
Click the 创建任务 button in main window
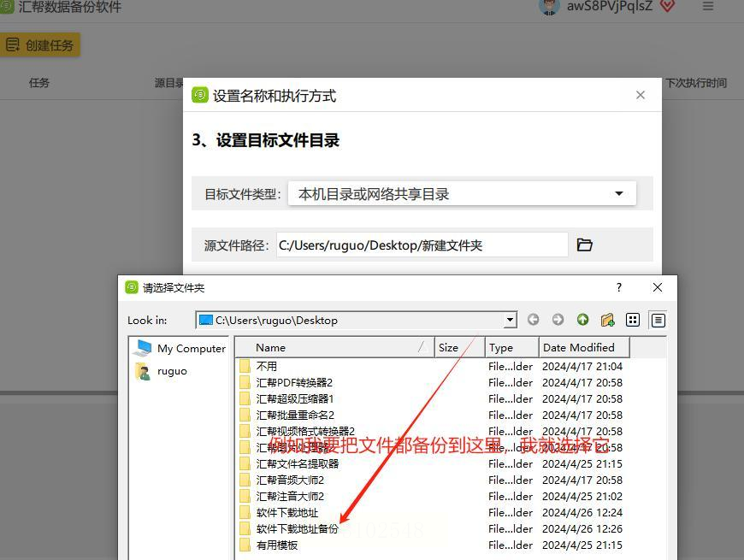pos(40,45)
